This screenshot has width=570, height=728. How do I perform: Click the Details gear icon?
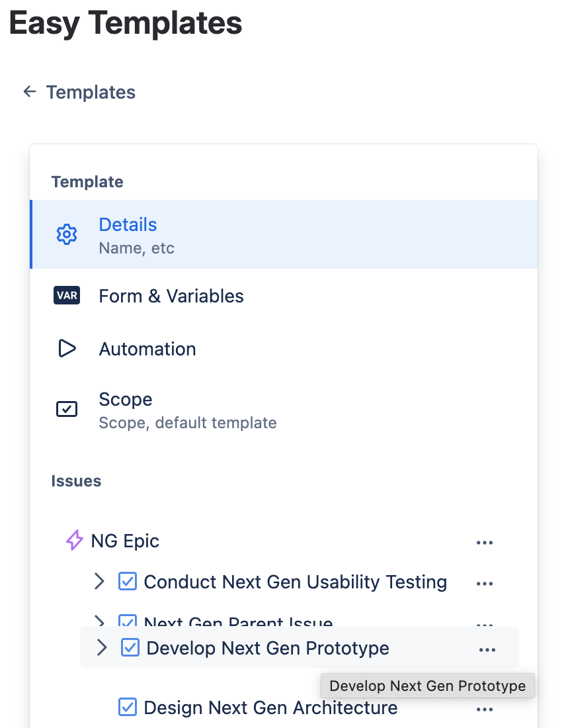(67, 234)
